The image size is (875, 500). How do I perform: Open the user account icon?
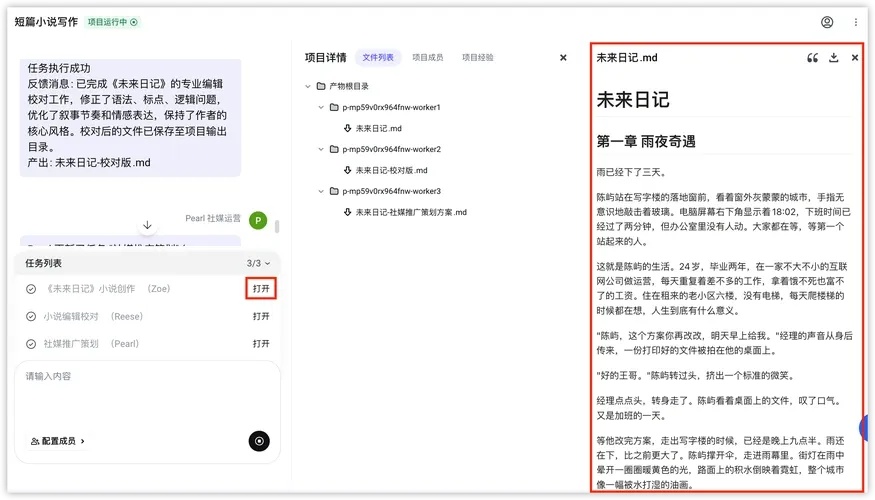pyautogui.click(x=827, y=22)
